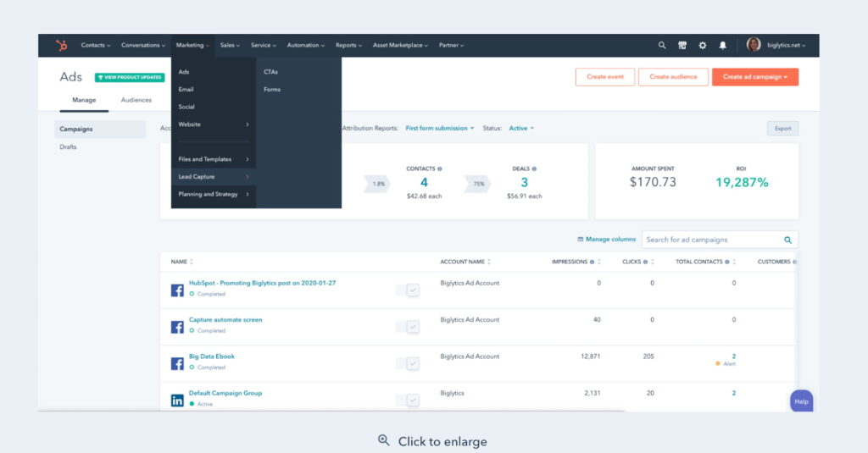Click the Facebook icon for Big Data Ebook
868x453 pixels.
click(x=177, y=363)
